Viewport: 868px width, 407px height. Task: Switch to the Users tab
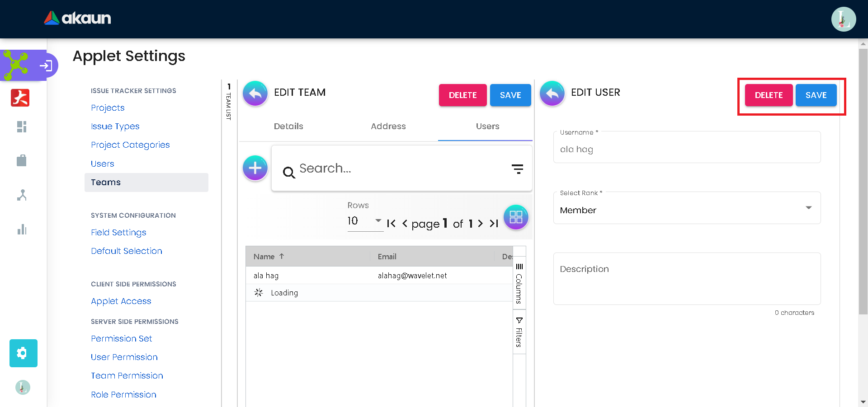pos(487,126)
